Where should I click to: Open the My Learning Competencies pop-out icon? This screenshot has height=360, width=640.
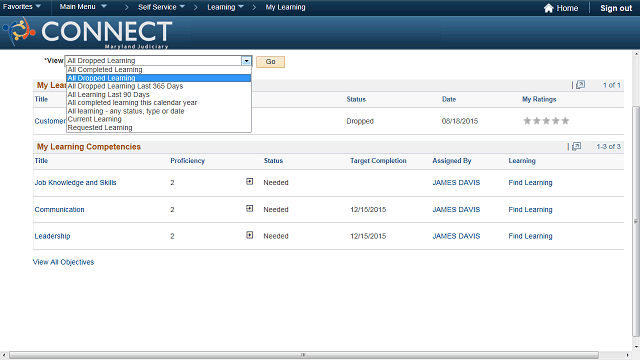[576, 146]
